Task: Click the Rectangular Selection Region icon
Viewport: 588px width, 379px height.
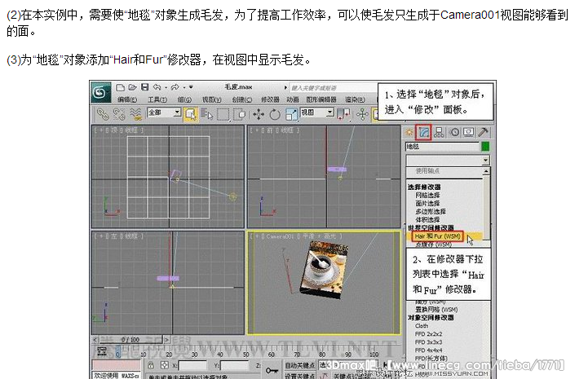Action: 223,114
